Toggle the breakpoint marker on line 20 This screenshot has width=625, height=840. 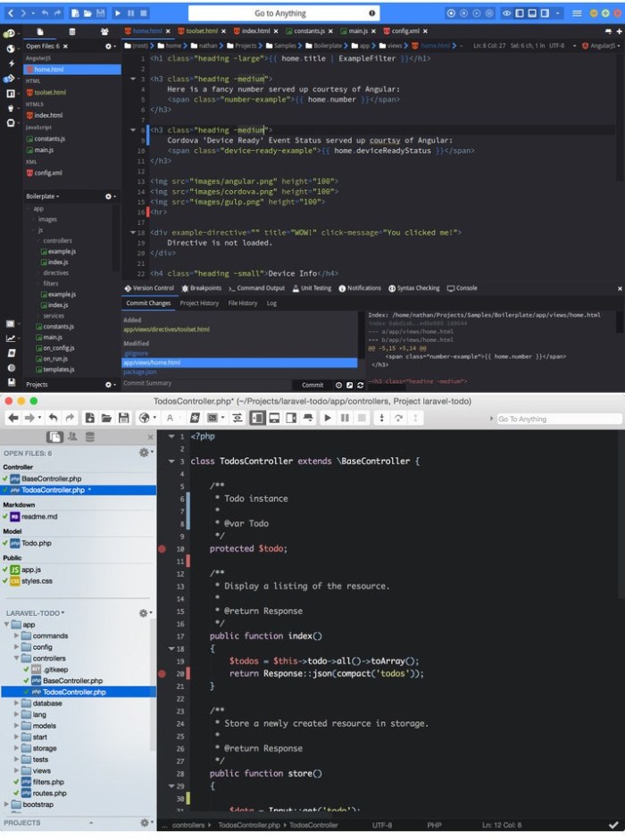(x=162, y=673)
